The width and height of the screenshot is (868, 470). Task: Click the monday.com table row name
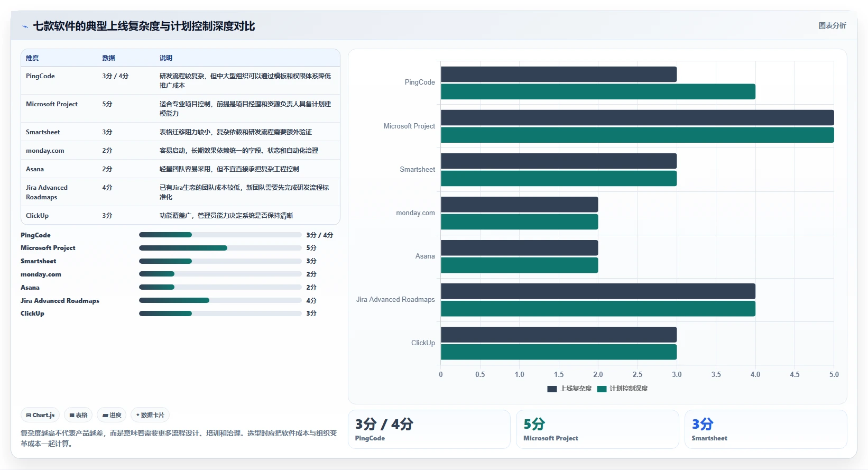45,151
